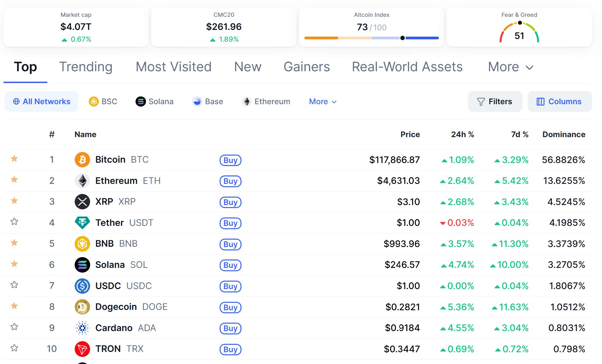The height and width of the screenshot is (364, 602).
Task: Sort by the 7d % column header
Action: point(520,134)
